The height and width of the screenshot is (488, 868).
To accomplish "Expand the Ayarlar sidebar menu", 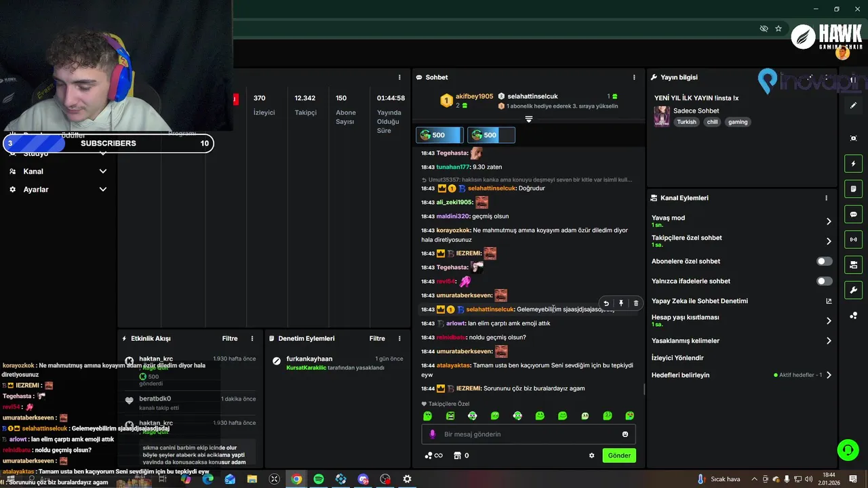I will pos(102,189).
